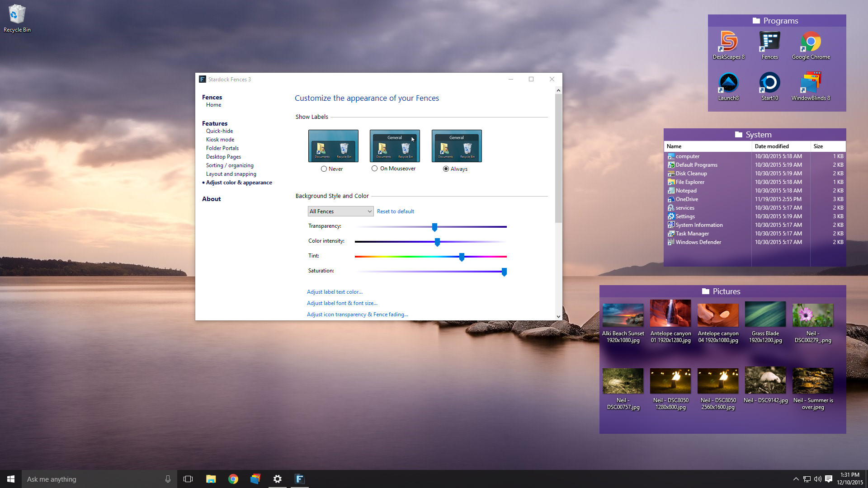
Task: Click Reset to default button
Action: [395, 211]
